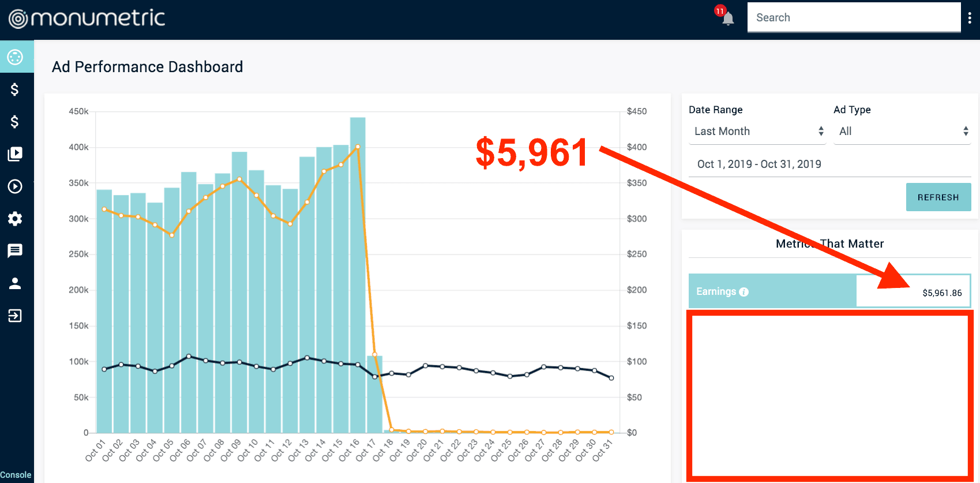Open the video library sidebar icon
Image resolution: width=980 pixels, height=483 pixels.
15,154
